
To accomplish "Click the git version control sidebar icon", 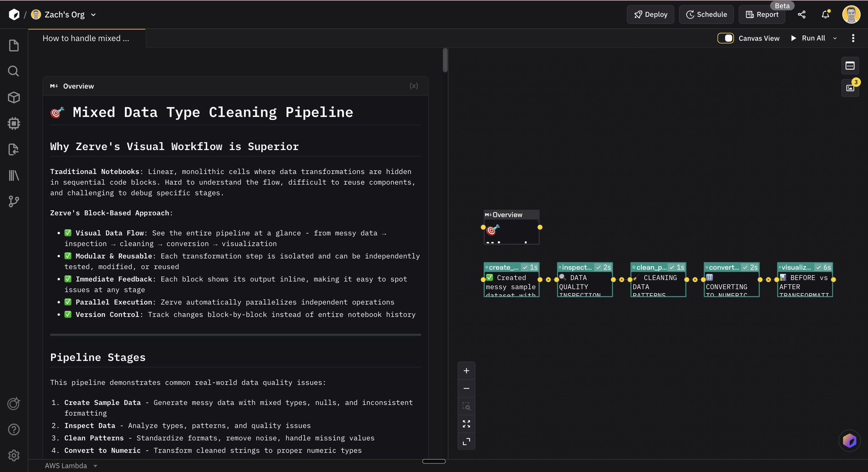I will [x=14, y=202].
